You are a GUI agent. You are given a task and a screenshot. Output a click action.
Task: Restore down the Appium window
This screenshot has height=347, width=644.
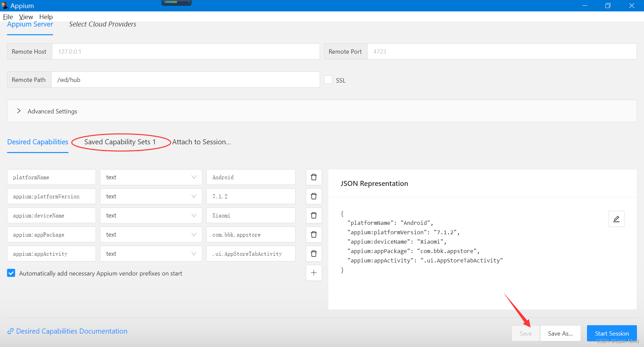[608, 6]
